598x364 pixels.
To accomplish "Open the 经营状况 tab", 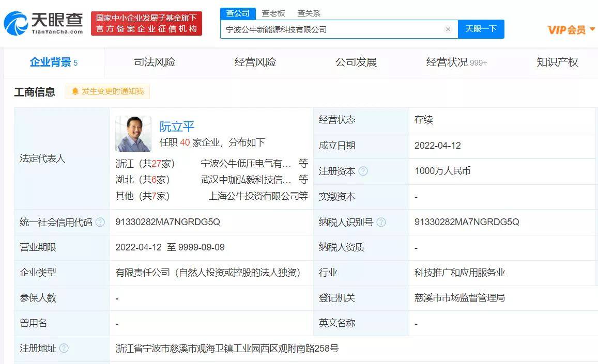I will (456, 62).
